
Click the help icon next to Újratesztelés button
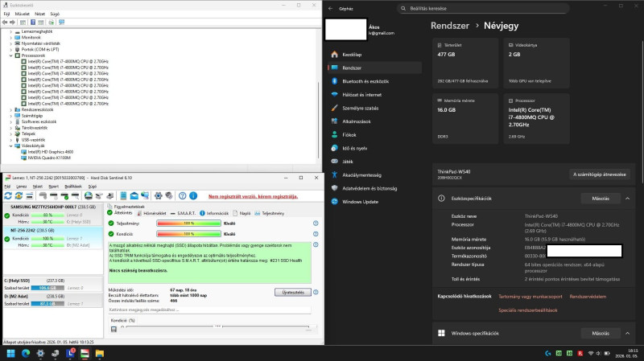tap(316, 292)
